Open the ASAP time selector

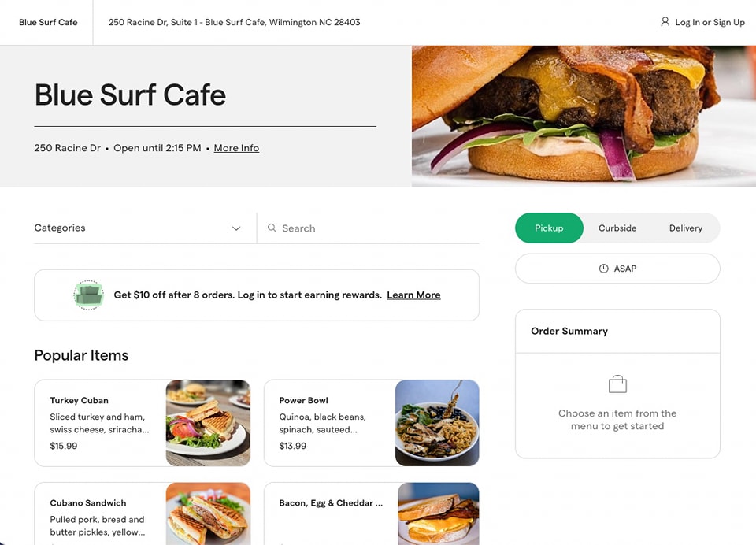pyautogui.click(x=617, y=269)
